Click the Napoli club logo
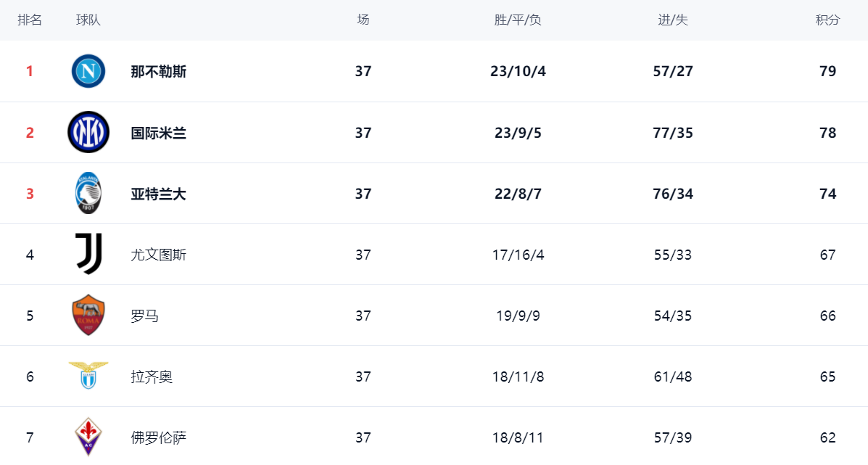 (x=88, y=71)
